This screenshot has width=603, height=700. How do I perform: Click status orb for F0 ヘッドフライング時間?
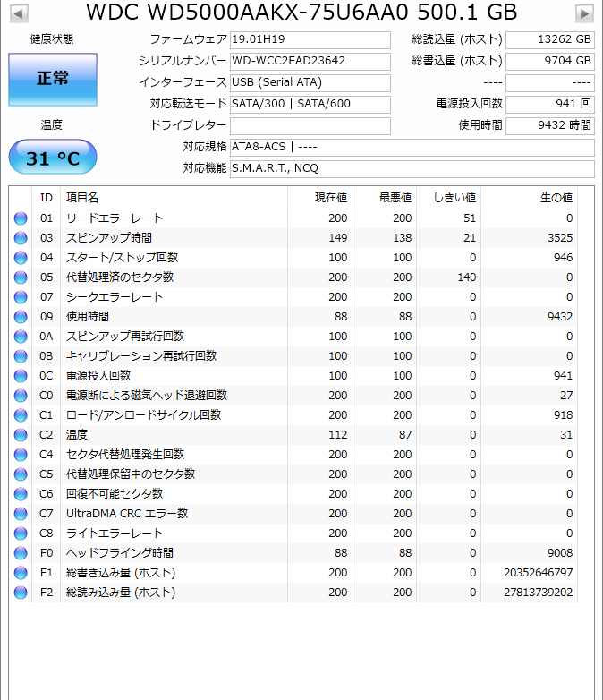(21, 553)
